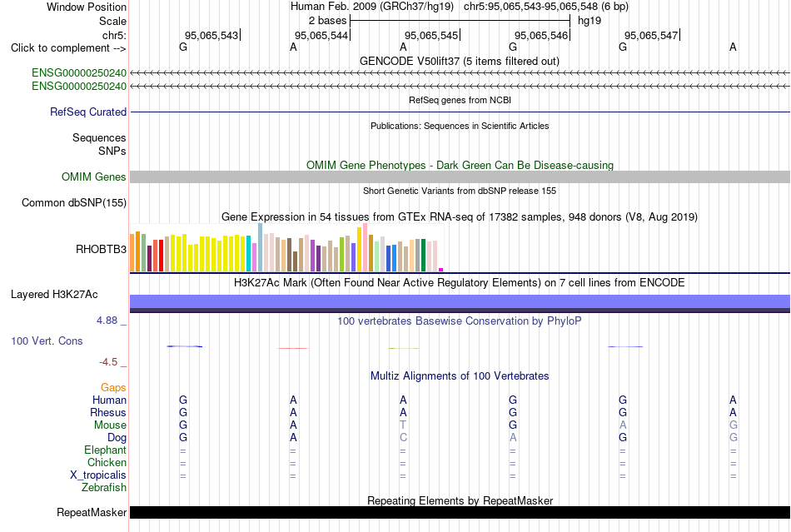
Task: Select the X_tropicalis alignment row label
Action: click(98, 475)
